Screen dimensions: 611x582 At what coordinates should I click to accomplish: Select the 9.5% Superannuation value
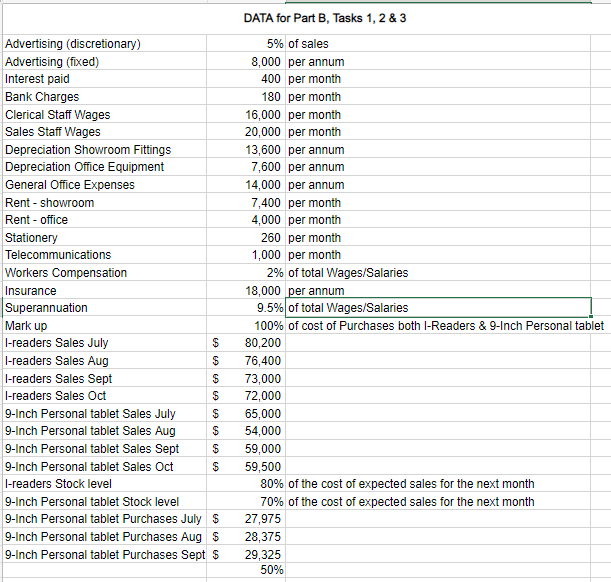click(x=246, y=308)
